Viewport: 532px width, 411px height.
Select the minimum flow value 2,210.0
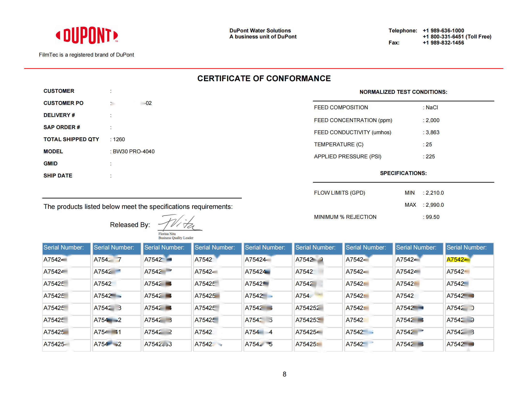coord(434,193)
